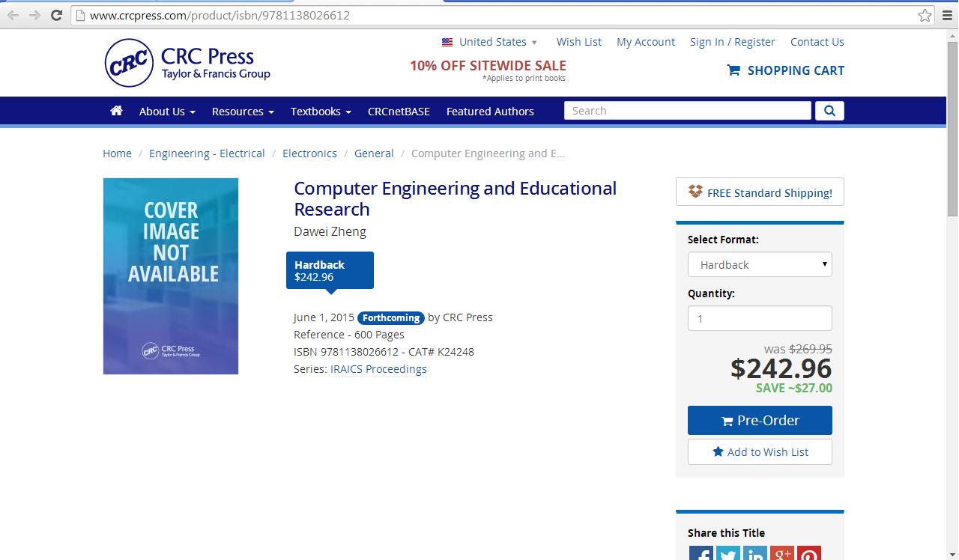This screenshot has height=560, width=959.
Task: Open the shopping cart
Action: (x=786, y=70)
